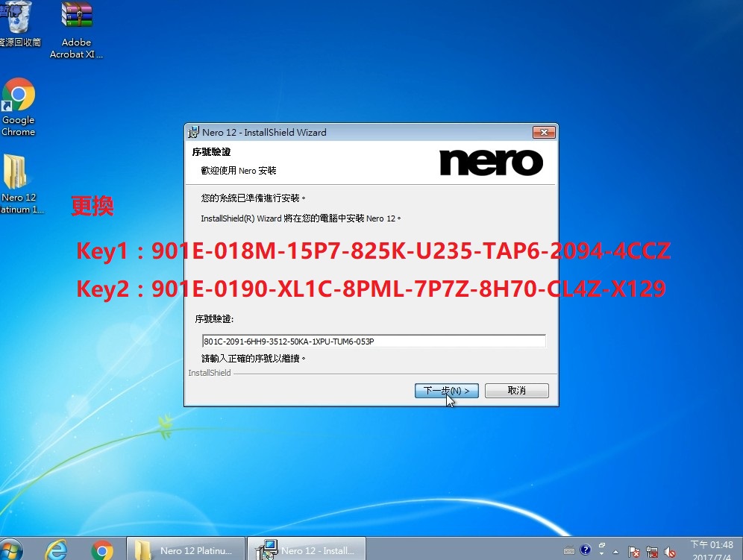
Task: Click the serial number input field
Action: 374,341
